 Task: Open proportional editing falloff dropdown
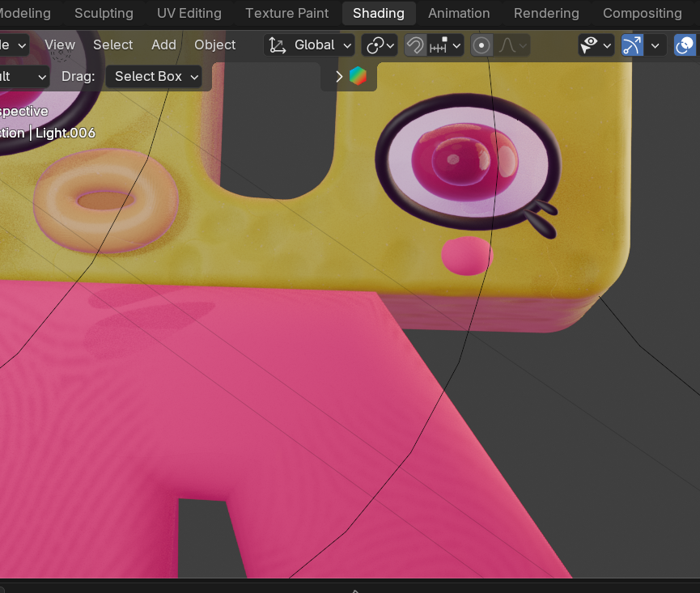(x=512, y=45)
